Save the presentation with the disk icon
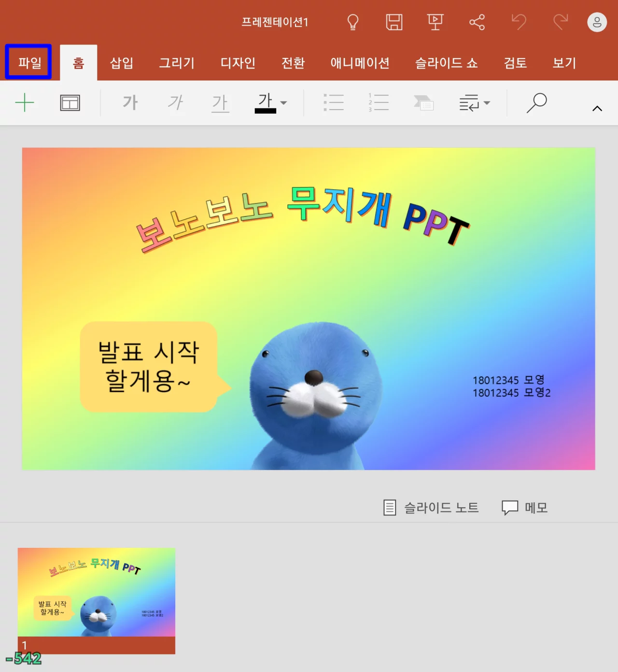Viewport: 618px width, 672px height. click(394, 22)
